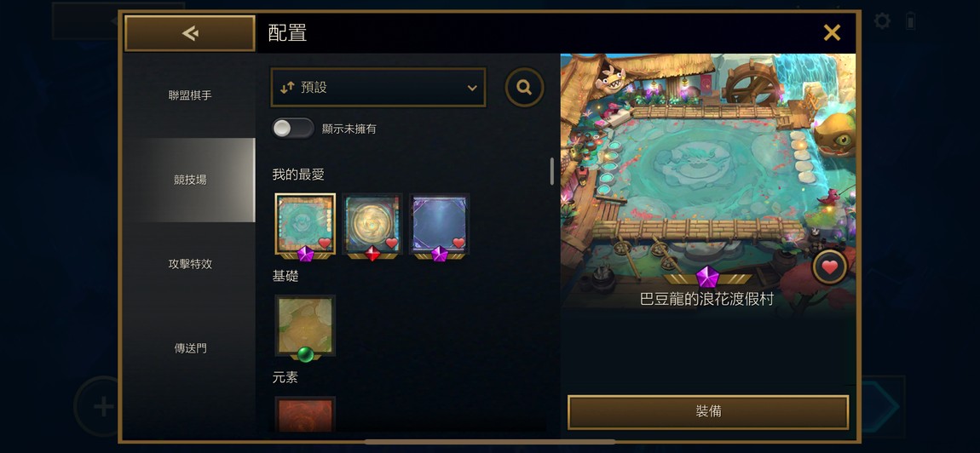
Task: Open the search magnifier icon
Action: coord(524,88)
